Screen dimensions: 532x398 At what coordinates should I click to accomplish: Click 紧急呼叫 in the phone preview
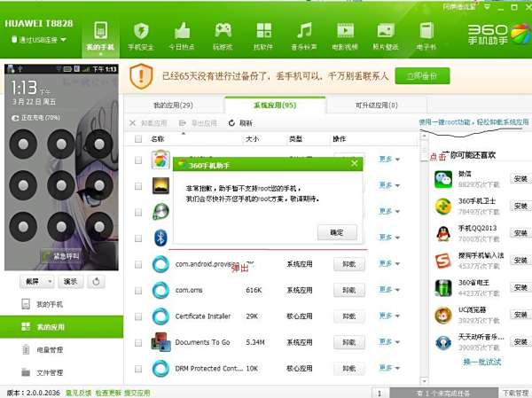coord(61,256)
